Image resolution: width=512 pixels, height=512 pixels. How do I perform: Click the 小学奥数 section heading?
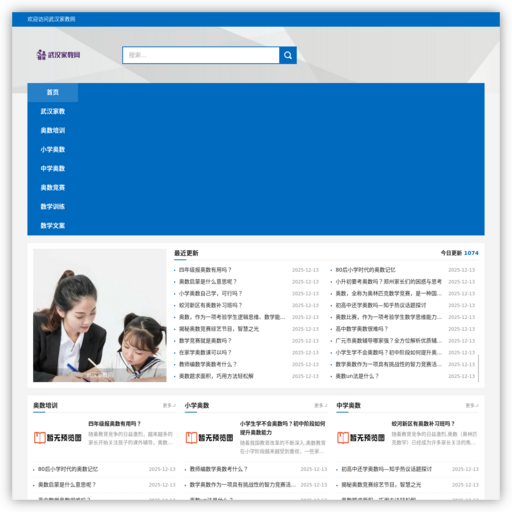tap(197, 405)
